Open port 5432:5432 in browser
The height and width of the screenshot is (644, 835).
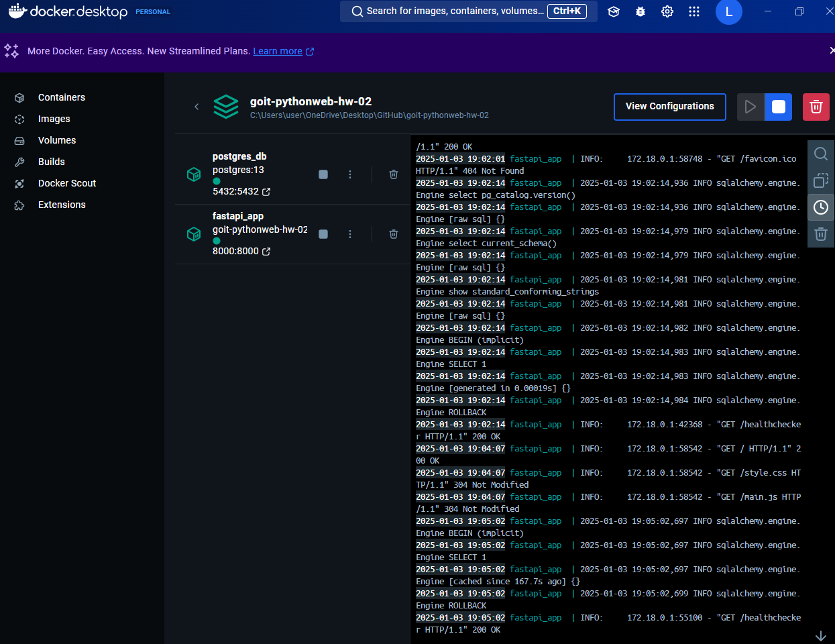(x=241, y=191)
